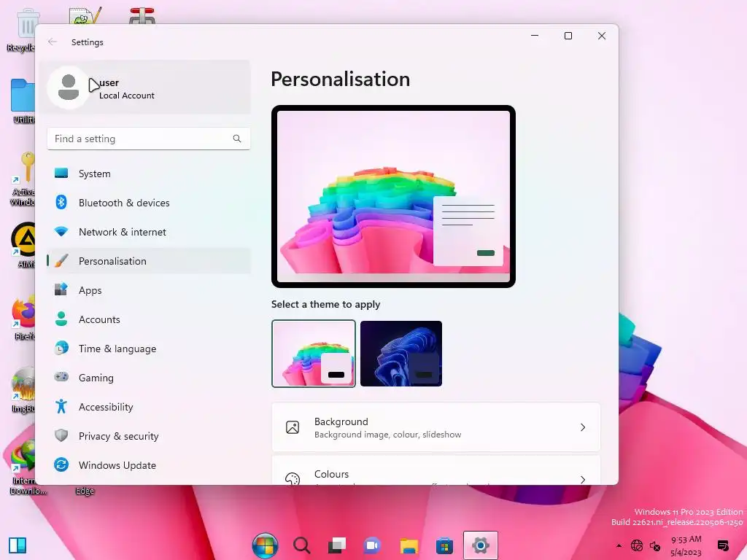The height and width of the screenshot is (560, 747).
Task: Select the Activate Windows key shortcut
Action: tap(22, 179)
